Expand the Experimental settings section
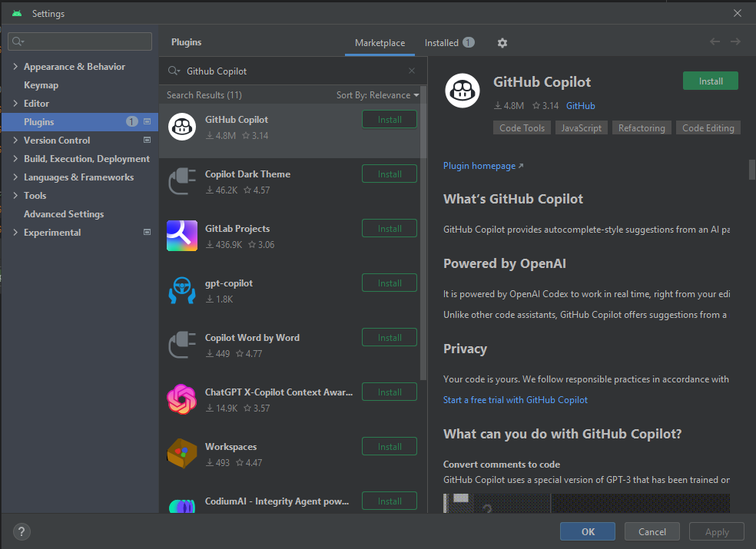 [15, 232]
